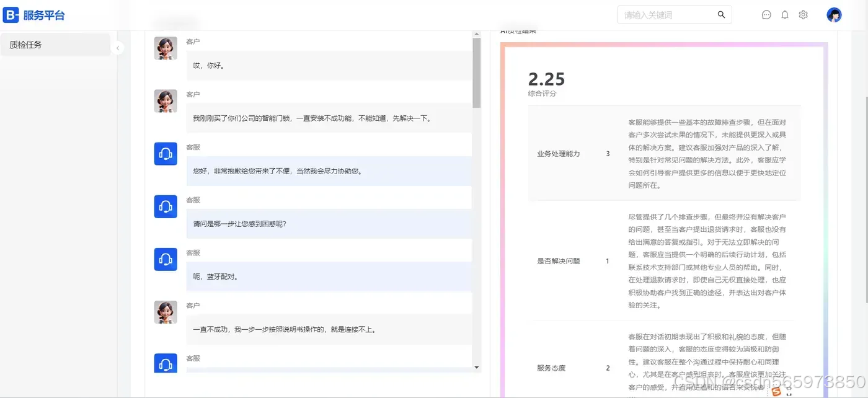Open notifications with the bell icon
Screen dimensions: 868x398
pos(785,14)
